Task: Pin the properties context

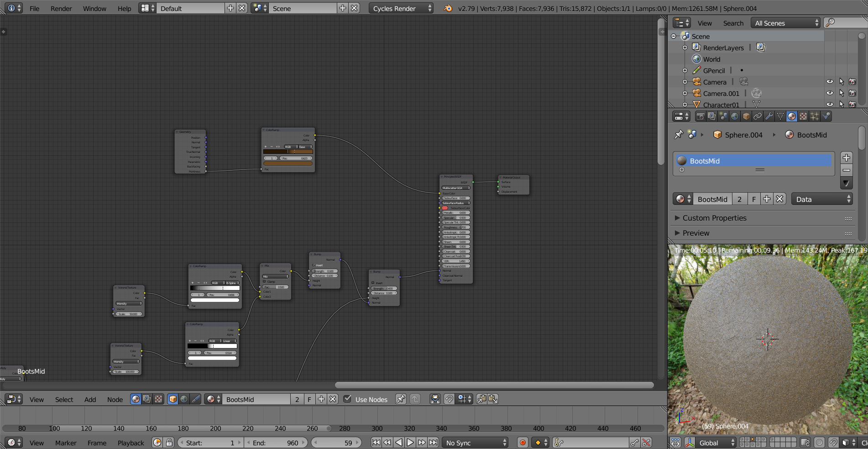Action: [679, 135]
